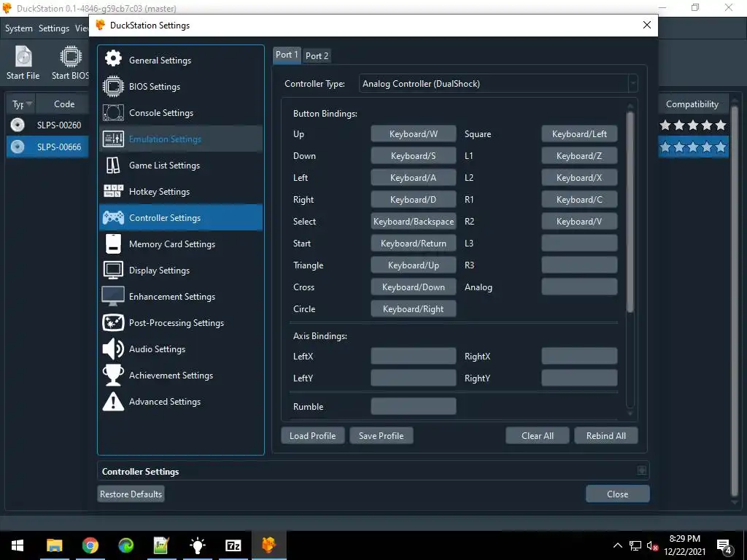Rebind L1 binding Keyboard/Z

point(579,156)
